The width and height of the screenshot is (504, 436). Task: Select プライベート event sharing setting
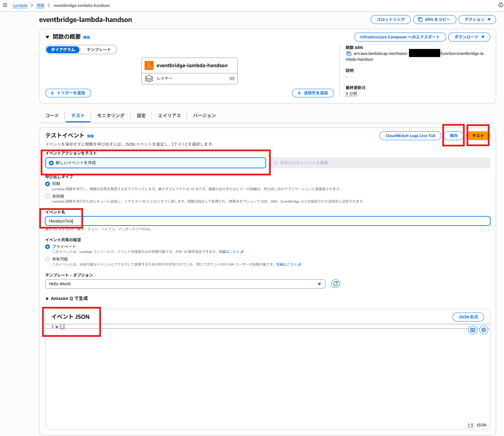point(48,247)
